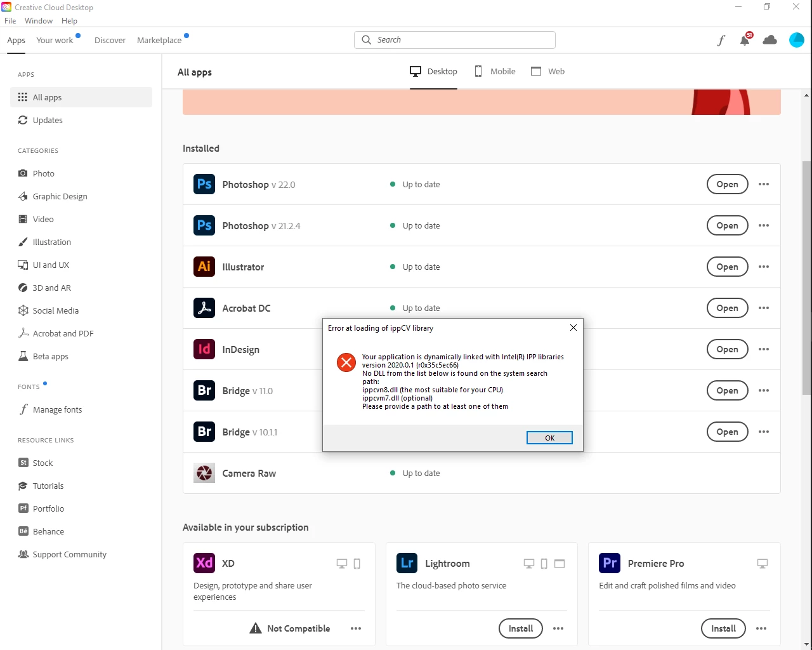The width and height of the screenshot is (812, 650).
Task: Choose the UI and UX category
Action: 81,265
